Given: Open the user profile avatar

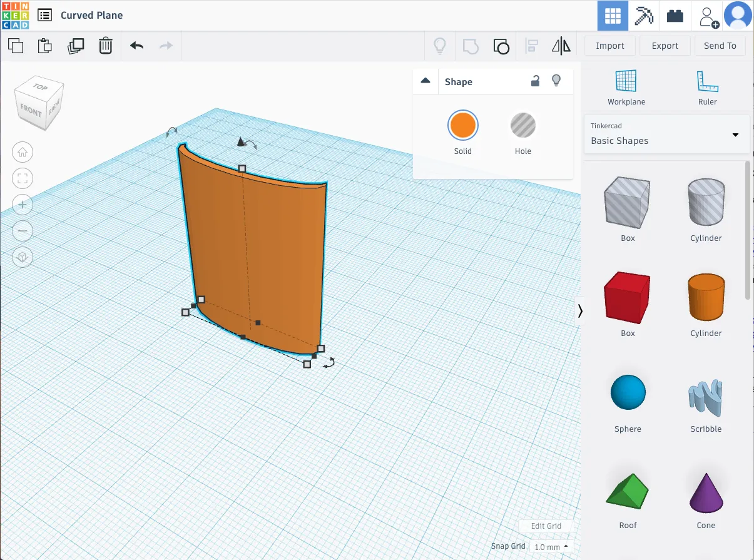Looking at the screenshot, I should (738, 16).
